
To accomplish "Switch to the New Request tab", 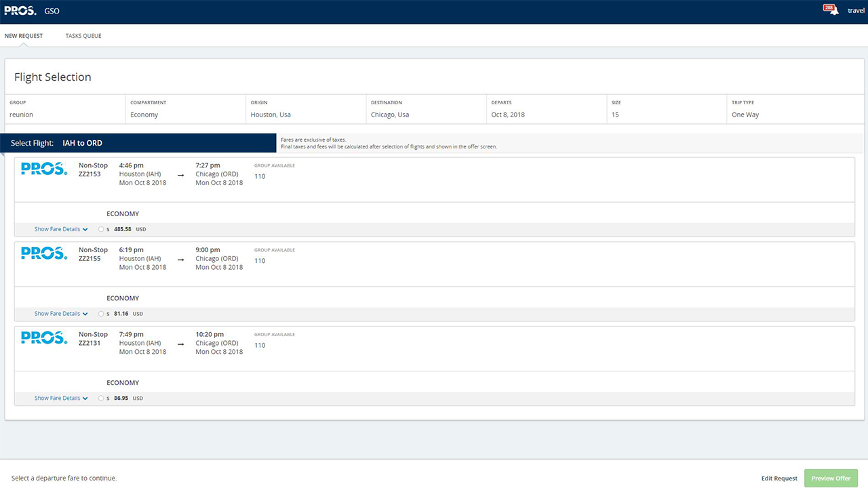I will 24,36.
